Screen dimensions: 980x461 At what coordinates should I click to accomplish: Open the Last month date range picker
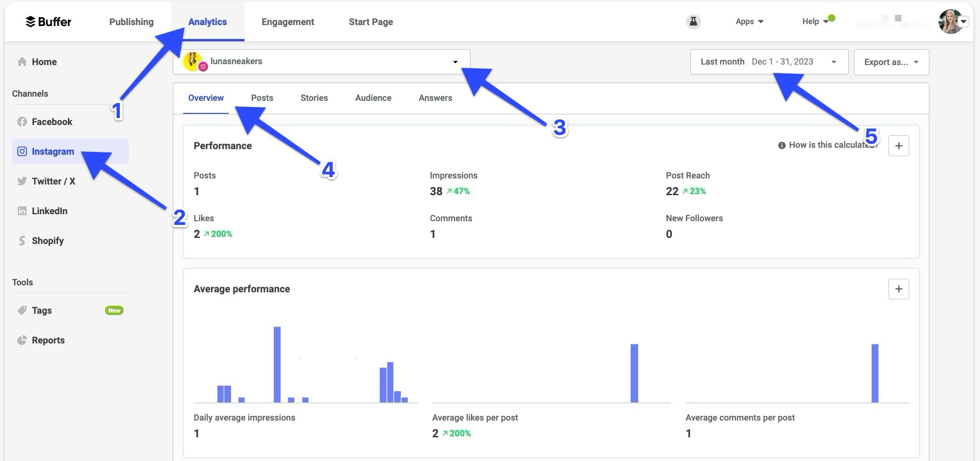769,61
